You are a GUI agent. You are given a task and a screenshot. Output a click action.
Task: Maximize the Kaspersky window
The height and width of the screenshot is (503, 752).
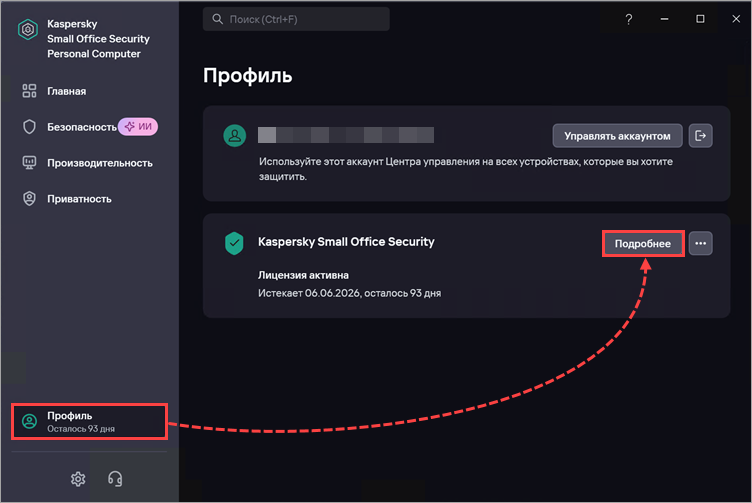pyautogui.click(x=700, y=19)
